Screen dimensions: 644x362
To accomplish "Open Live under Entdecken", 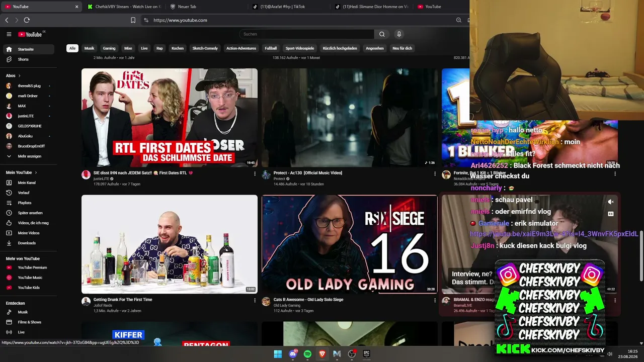I will 29,332.
